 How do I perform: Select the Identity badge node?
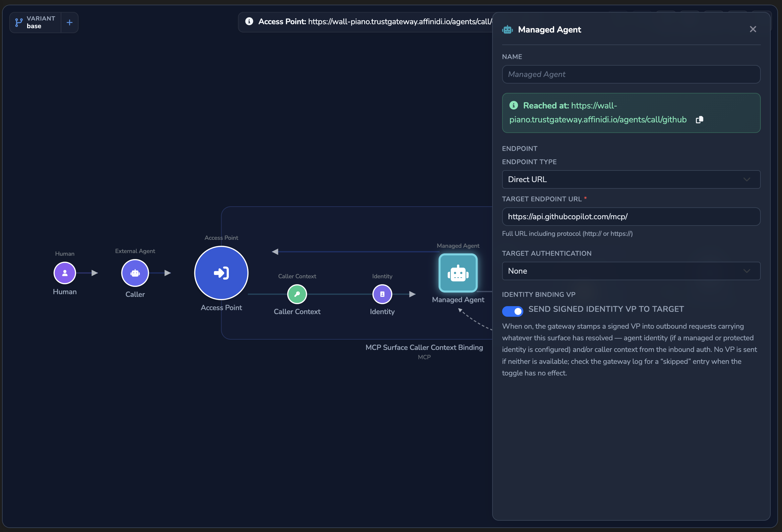tap(382, 294)
